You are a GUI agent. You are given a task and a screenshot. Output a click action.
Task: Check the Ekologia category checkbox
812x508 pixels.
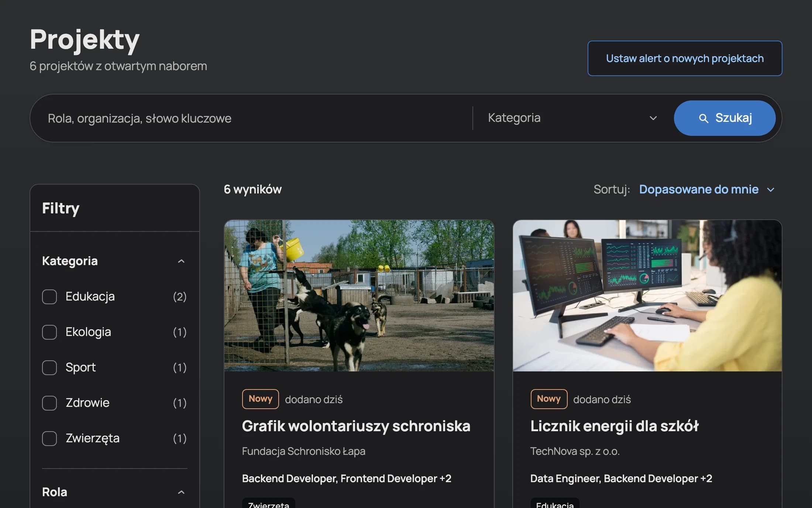click(49, 332)
